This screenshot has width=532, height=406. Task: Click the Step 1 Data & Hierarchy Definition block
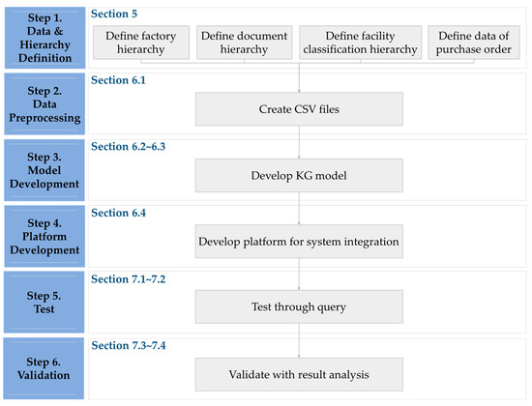pyautogui.click(x=44, y=38)
